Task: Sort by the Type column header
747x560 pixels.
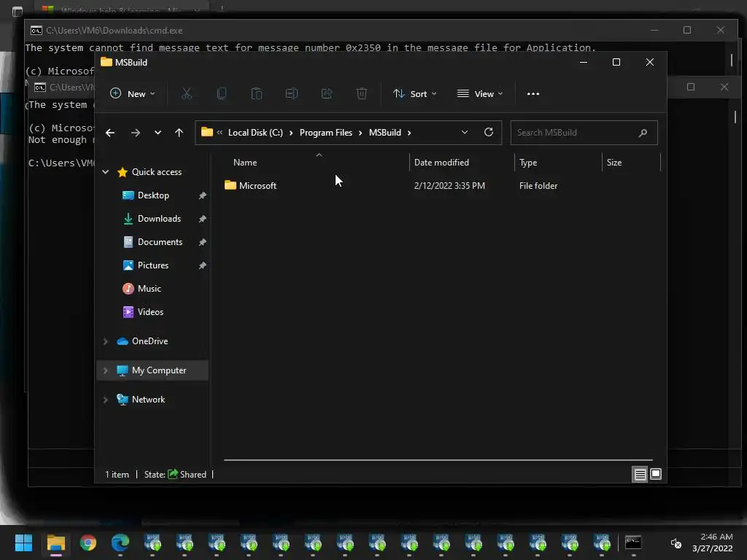Action: (528, 163)
